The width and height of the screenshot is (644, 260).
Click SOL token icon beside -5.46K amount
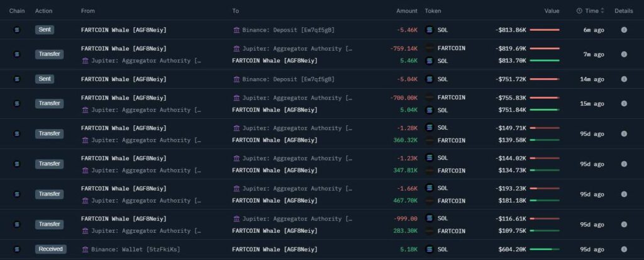click(430, 30)
